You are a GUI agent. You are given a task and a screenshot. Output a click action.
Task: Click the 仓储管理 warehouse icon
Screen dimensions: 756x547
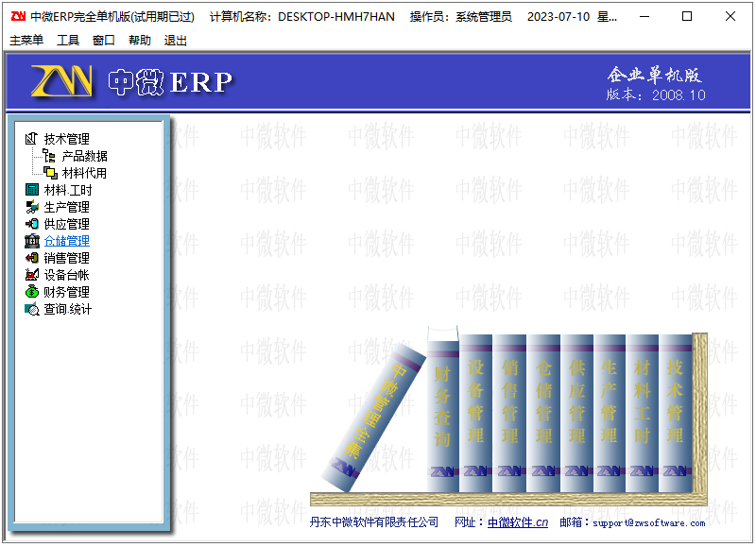[32, 241]
